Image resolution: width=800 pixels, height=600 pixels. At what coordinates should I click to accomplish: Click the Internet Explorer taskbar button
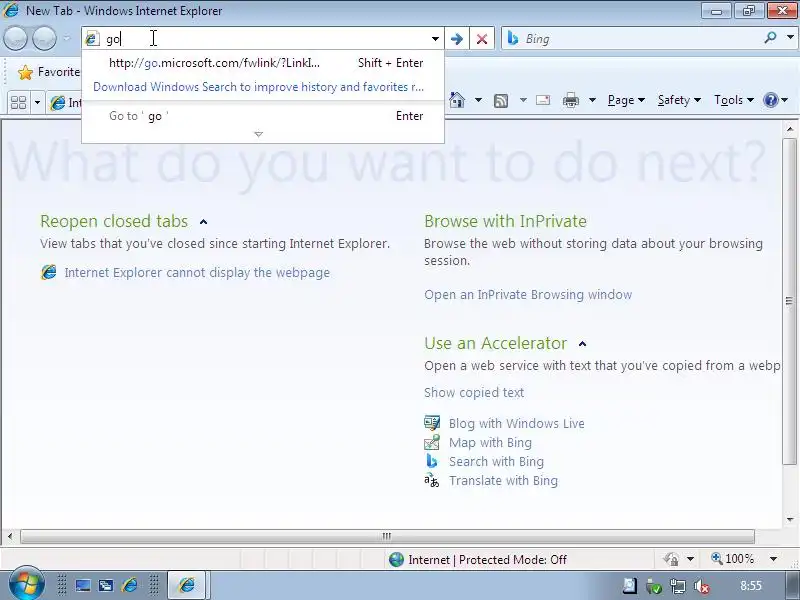(x=187, y=585)
